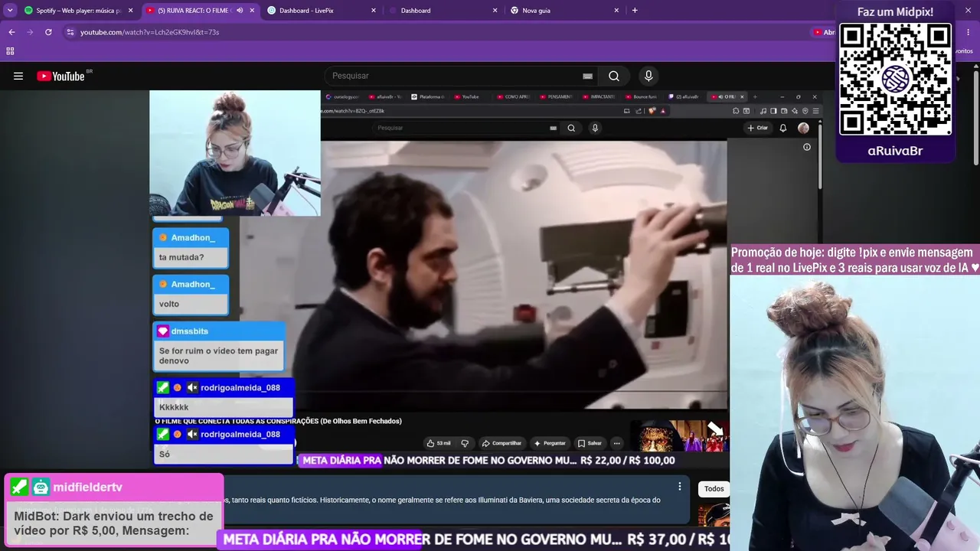The image size is (980, 551).
Task: Open the on-screen keyboard in the main search box
Action: [x=587, y=76]
